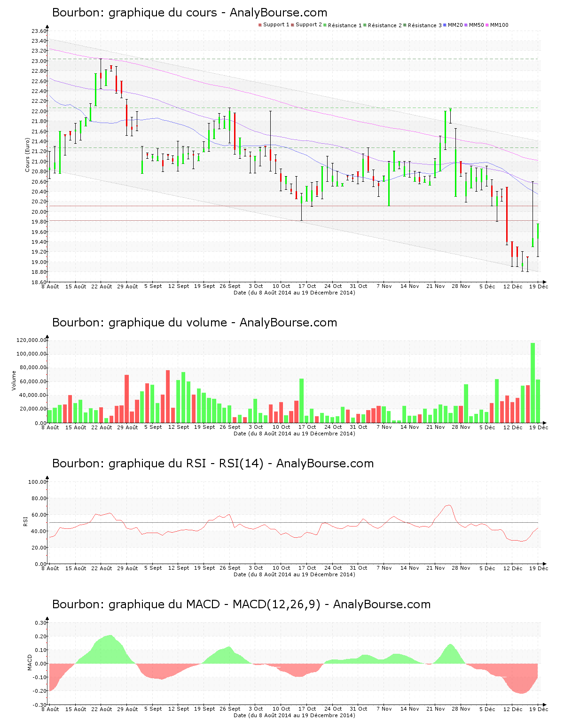Click the 0.30 value on the MACD axis

click(x=41, y=623)
